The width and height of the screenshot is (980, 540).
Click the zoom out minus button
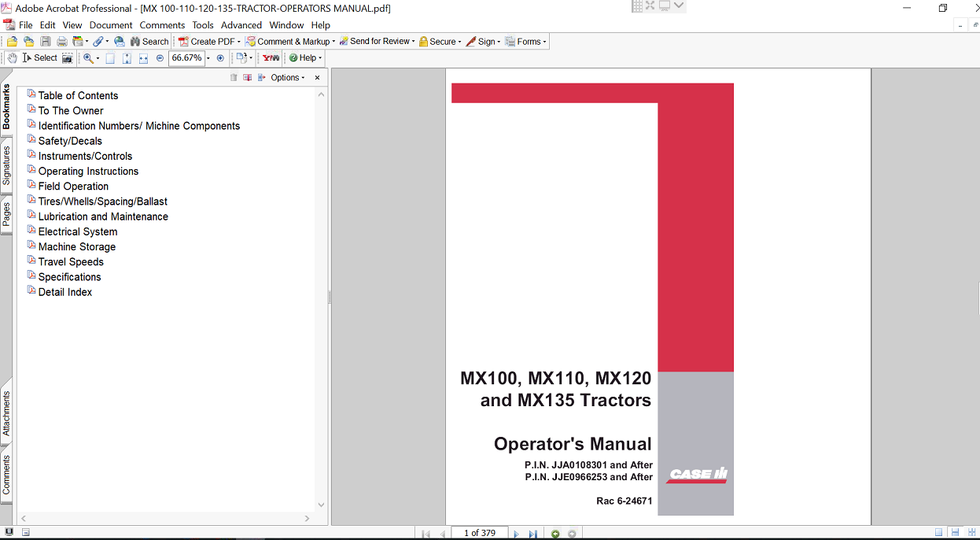pyautogui.click(x=160, y=58)
